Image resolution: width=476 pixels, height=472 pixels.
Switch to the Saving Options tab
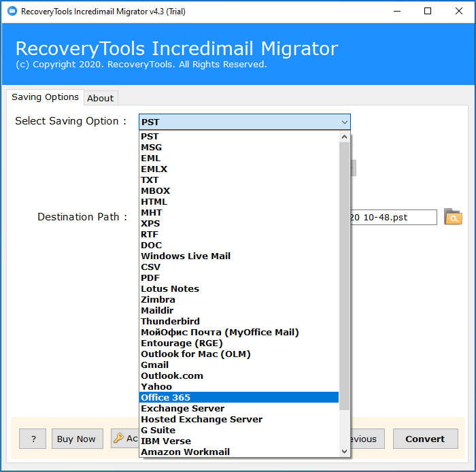point(45,97)
